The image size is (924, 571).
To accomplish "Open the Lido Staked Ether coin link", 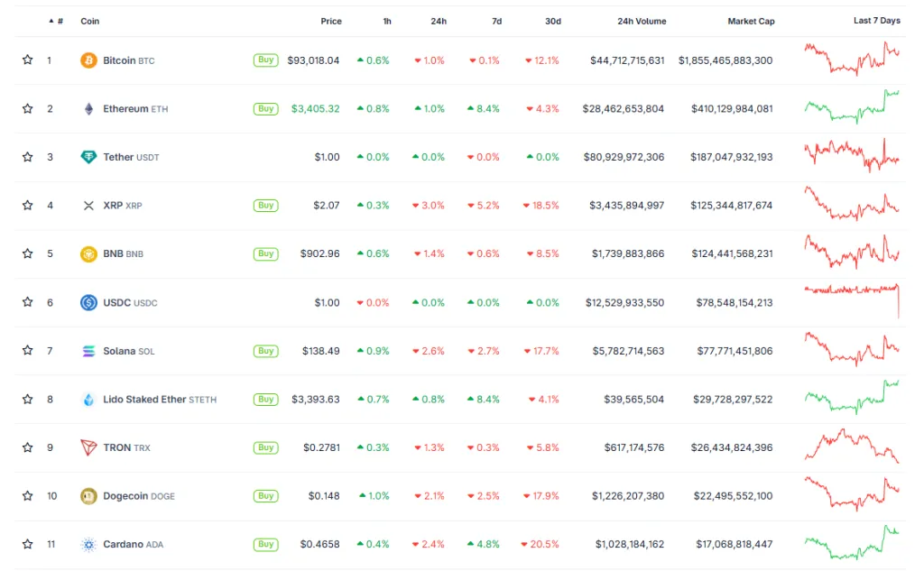I will (144, 400).
